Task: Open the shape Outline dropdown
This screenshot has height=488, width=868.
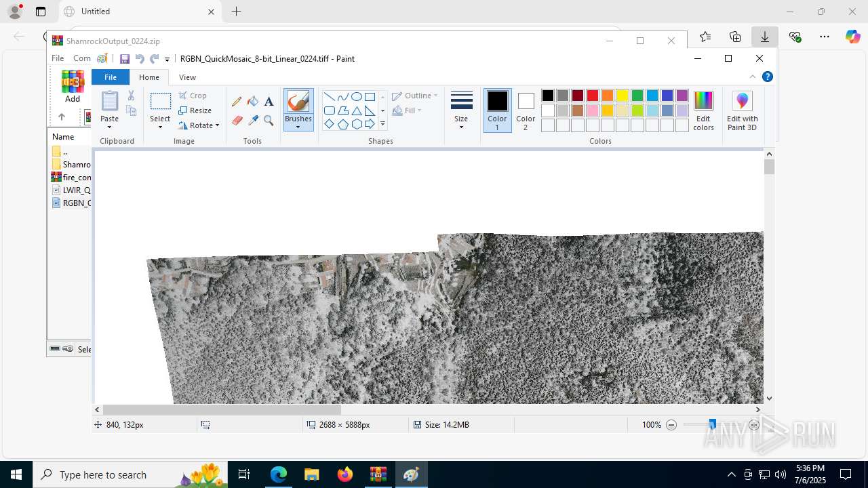Action: pyautogui.click(x=415, y=96)
